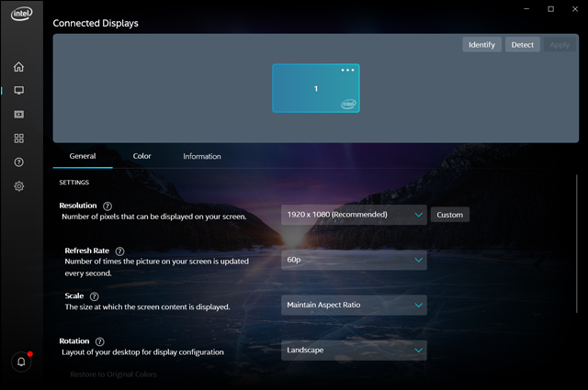588x390 pixels.
Task: Open the apps grid icon in sidebar
Action: (18, 139)
